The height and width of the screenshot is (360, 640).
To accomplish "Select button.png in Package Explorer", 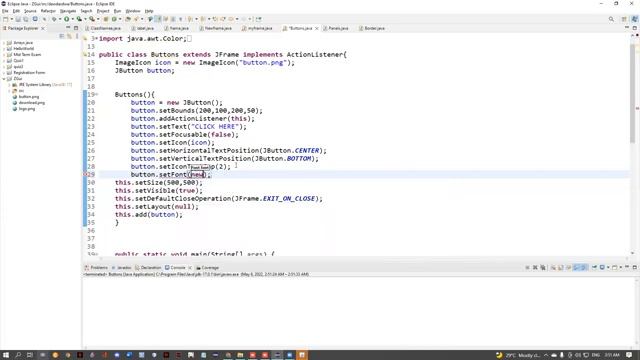I will pos(29,97).
